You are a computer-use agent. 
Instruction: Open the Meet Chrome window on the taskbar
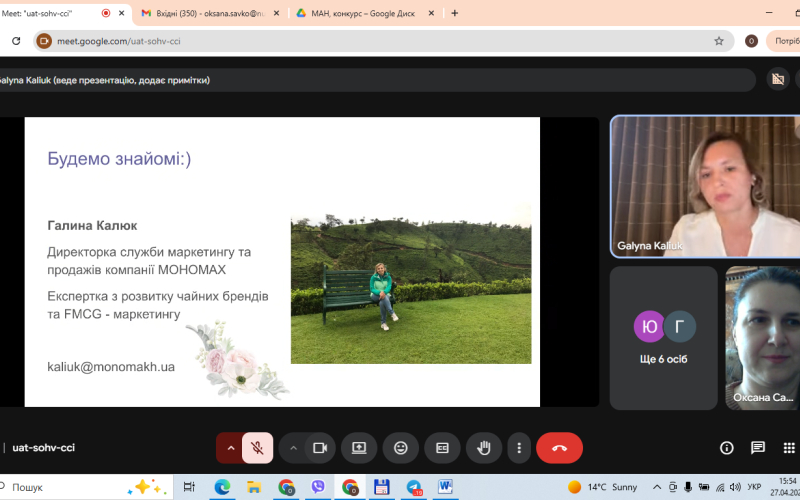(x=349, y=487)
